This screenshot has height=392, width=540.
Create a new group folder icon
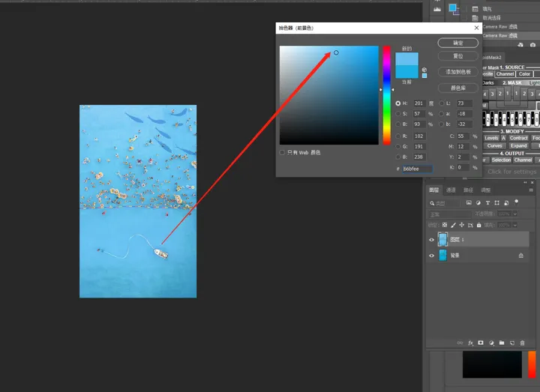point(502,343)
